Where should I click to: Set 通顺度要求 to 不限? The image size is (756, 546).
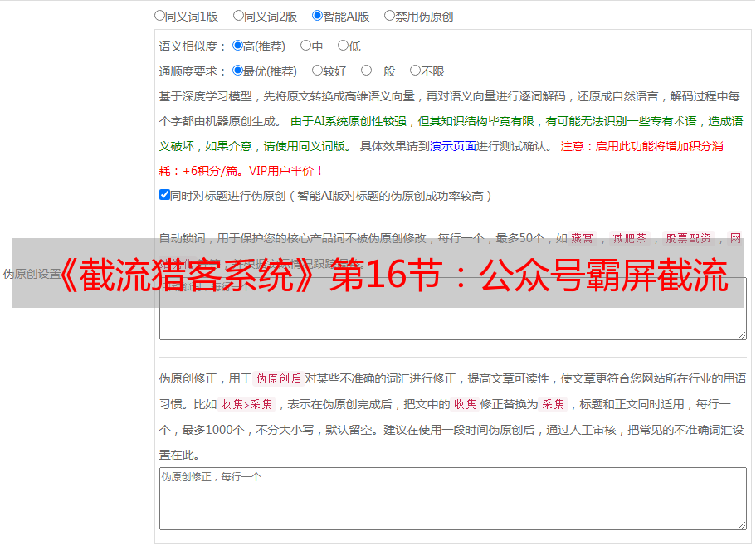coord(415,71)
